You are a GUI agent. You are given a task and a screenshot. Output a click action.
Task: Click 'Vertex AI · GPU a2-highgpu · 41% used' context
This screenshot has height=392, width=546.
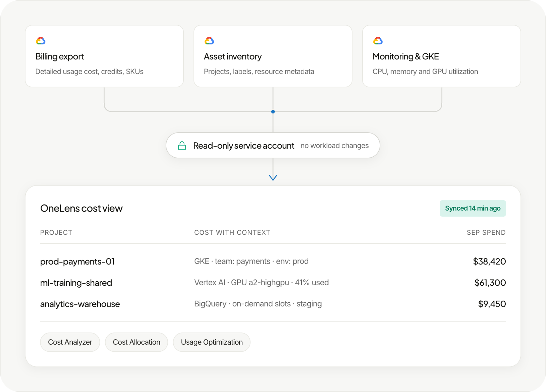[261, 283]
